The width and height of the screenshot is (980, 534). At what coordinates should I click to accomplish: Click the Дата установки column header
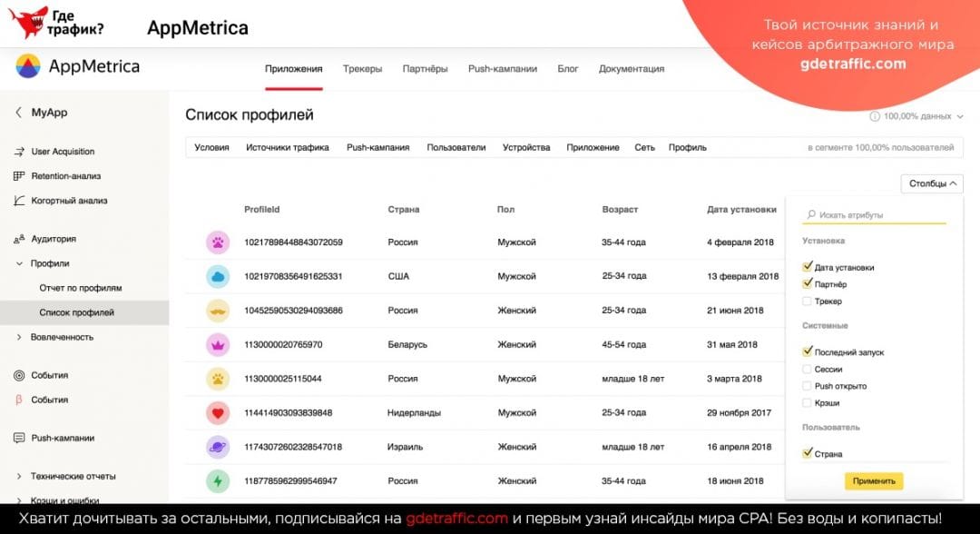point(742,210)
